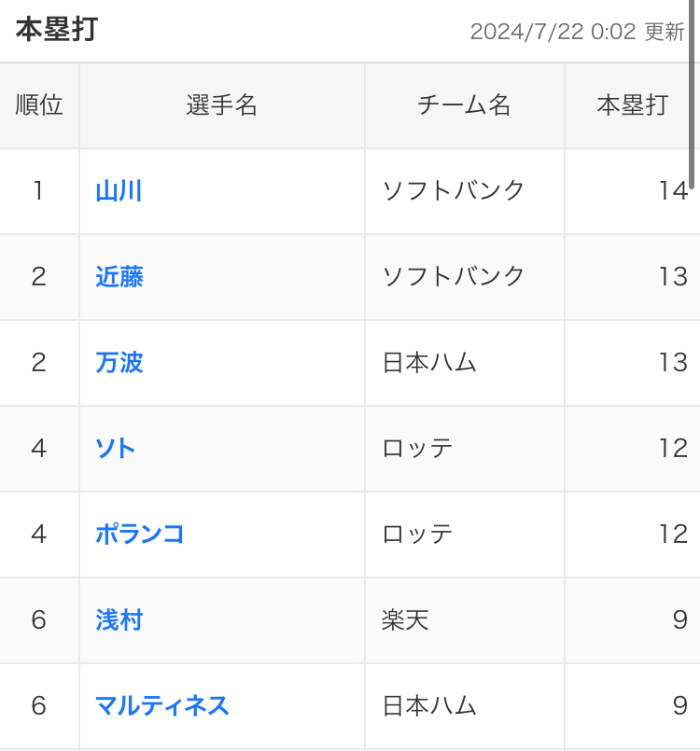Click ソト's team cell ロッテ
700x751 pixels.
[417, 449]
